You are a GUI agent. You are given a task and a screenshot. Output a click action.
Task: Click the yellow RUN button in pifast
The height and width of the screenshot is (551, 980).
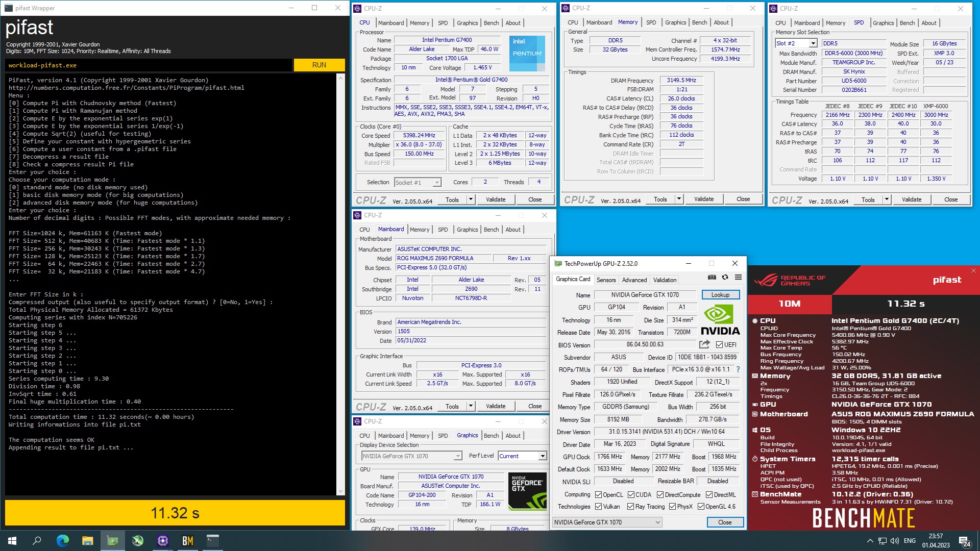point(319,65)
